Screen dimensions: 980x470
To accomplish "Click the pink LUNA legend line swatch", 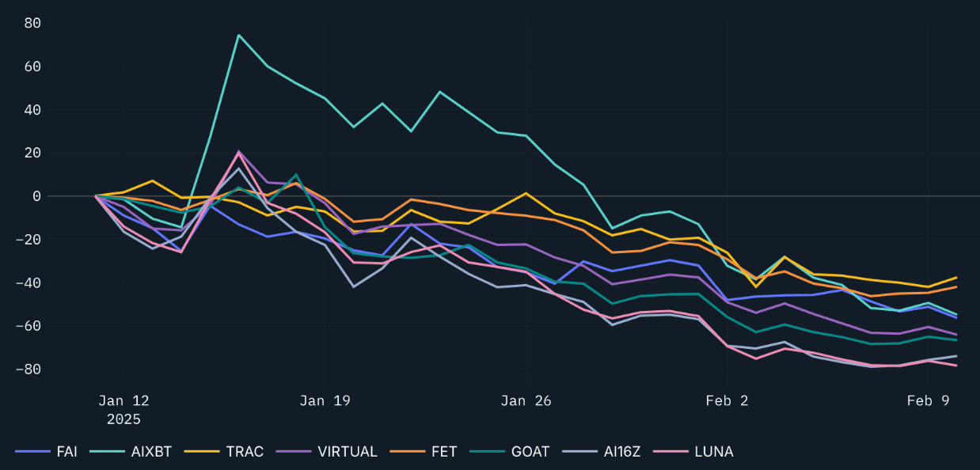I will click(x=669, y=452).
